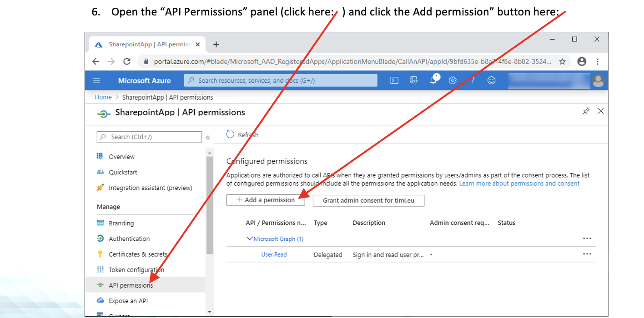
Task: Select Authentication in the Manage menu
Action: click(x=129, y=238)
